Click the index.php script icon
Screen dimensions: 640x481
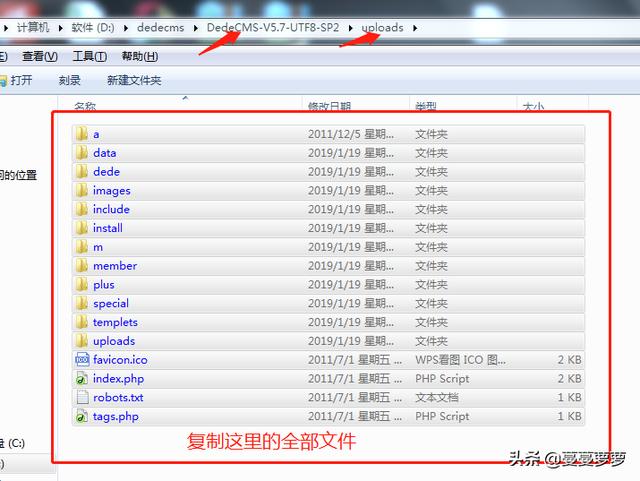[82, 379]
